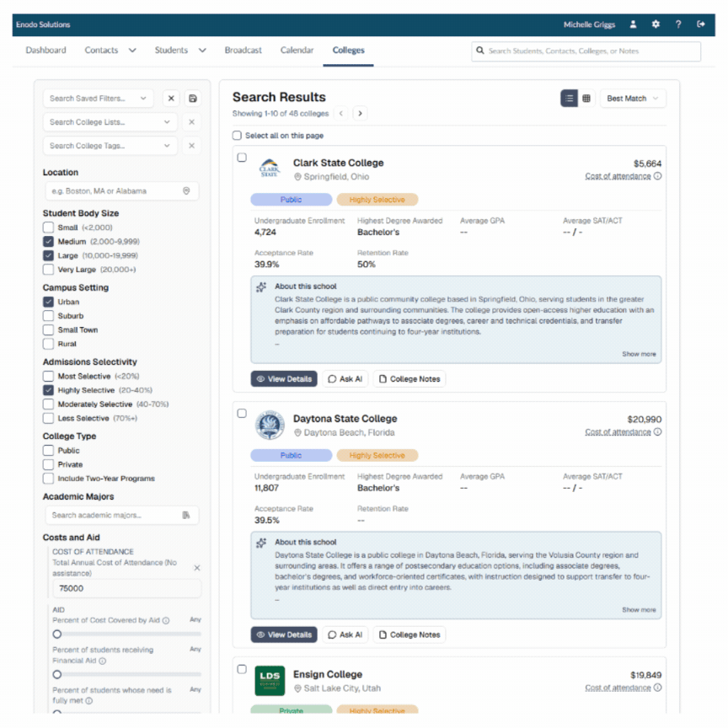Open settings gear in header
This screenshot has width=728, height=728.
pos(656,24)
